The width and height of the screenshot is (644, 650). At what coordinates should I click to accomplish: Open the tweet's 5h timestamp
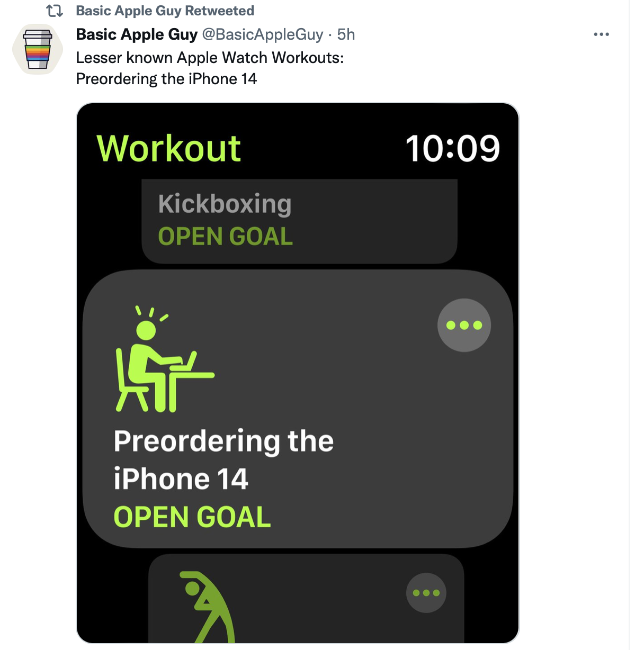click(x=346, y=34)
